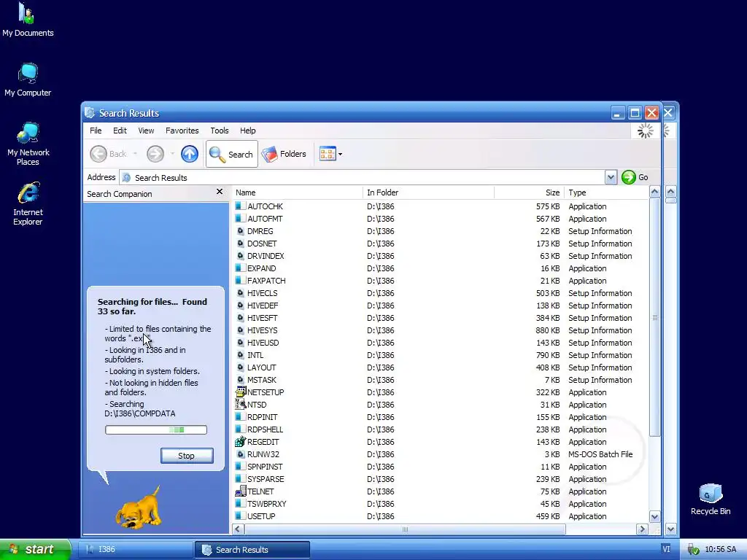Screen dimensions: 747x560
Task: Select the RUNW32 batch file icon
Action: coord(240,454)
